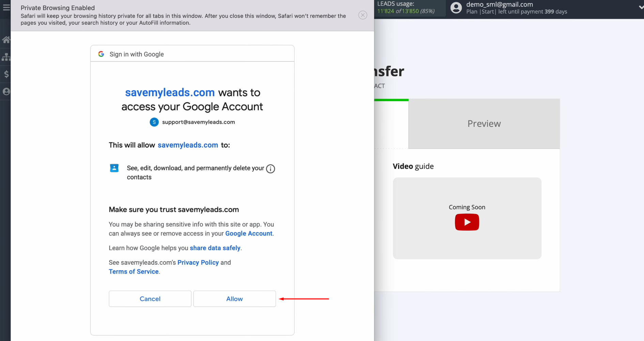644x341 pixels.
Task: Click savemyleads.com link in heading
Action: (x=170, y=92)
